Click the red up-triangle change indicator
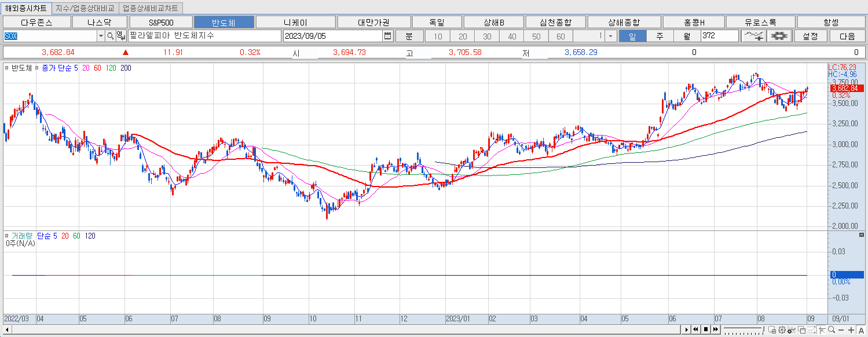Image resolution: width=868 pixels, height=337 pixels. click(126, 52)
